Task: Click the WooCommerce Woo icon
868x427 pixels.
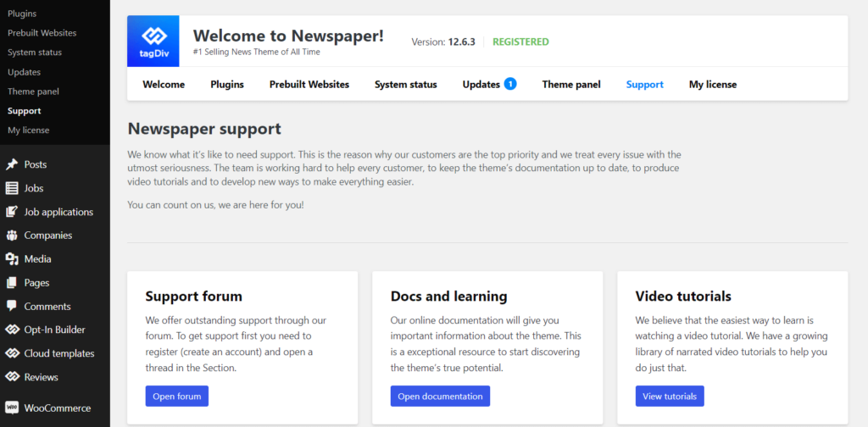Action: (x=12, y=408)
